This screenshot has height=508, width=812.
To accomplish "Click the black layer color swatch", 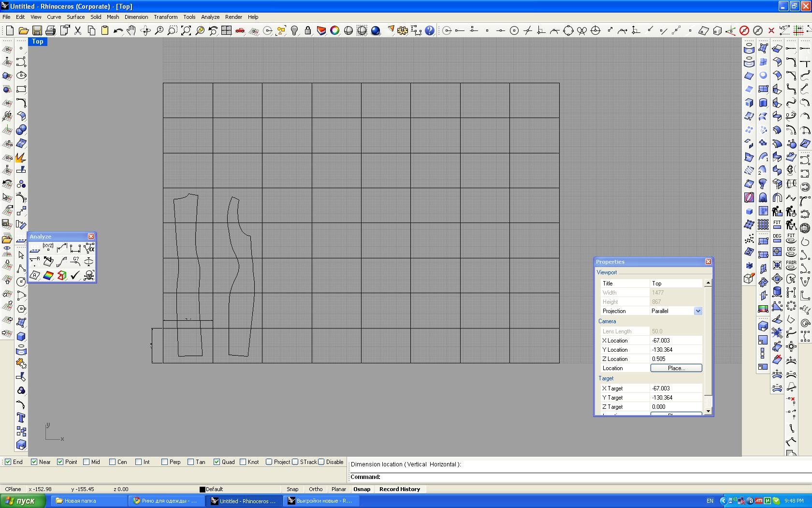I will [203, 489].
